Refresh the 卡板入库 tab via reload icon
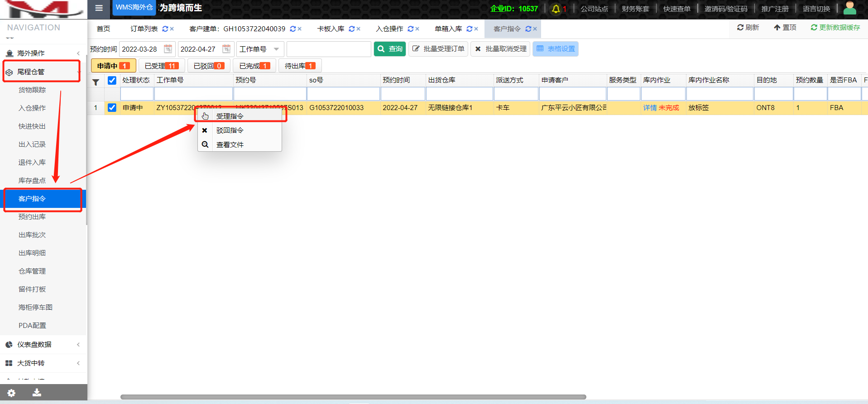868x404 pixels. (x=351, y=29)
